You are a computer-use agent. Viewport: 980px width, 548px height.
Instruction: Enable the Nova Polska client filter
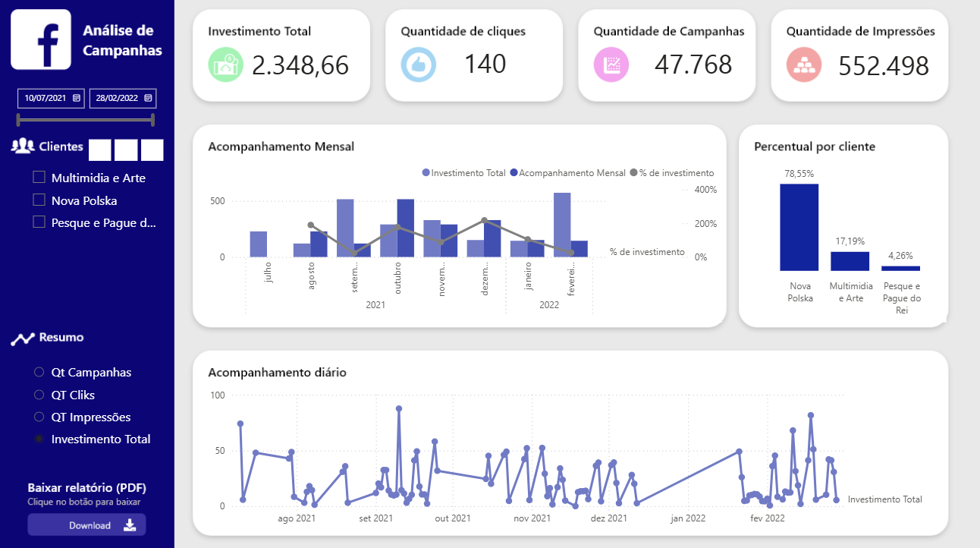39,200
